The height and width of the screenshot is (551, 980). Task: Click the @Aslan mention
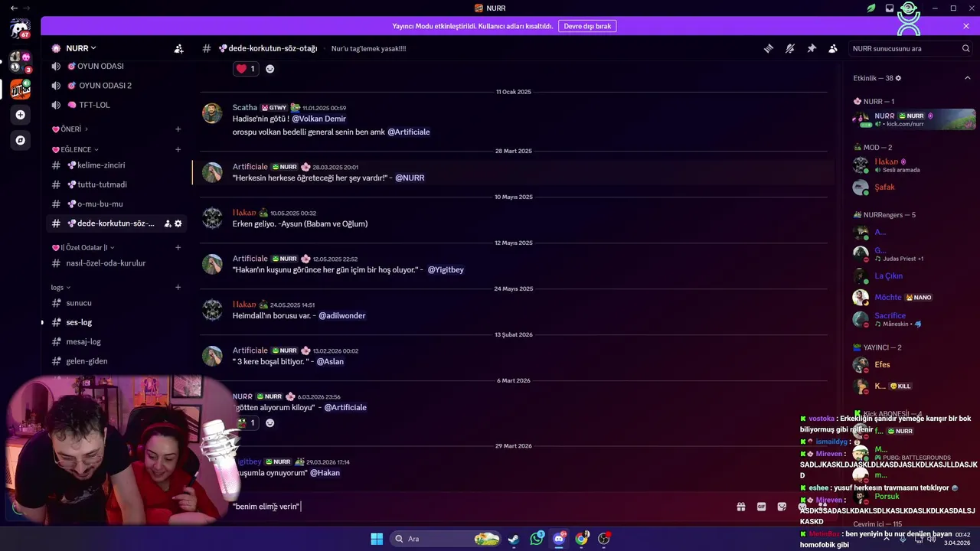coord(330,361)
